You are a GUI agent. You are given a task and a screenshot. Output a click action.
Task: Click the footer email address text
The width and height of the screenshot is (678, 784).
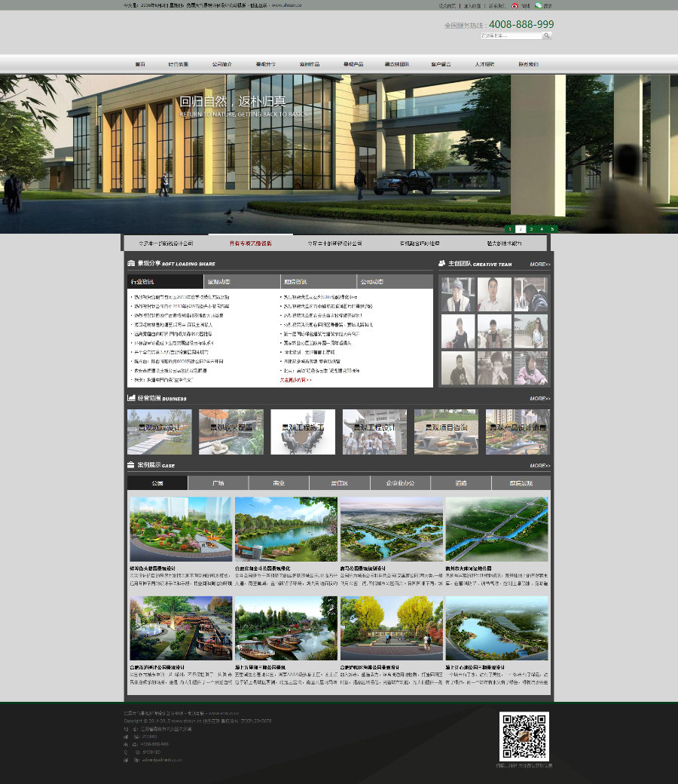(x=162, y=760)
